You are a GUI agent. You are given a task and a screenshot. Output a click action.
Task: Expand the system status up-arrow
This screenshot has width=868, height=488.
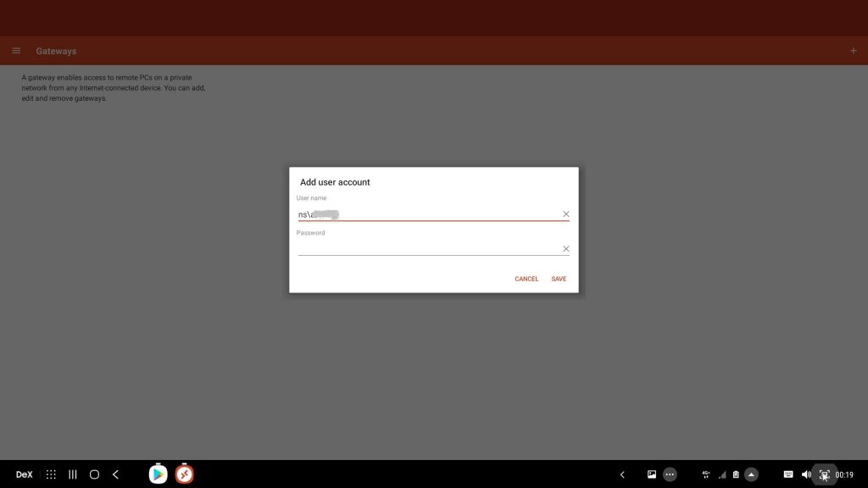click(x=751, y=474)
